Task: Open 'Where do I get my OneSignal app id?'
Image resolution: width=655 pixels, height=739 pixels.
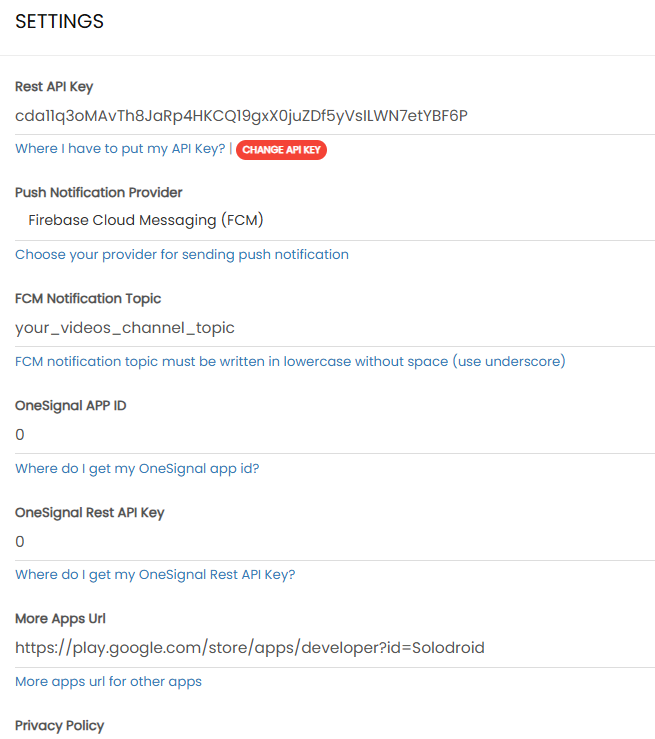Action: [x=137, y=468]
